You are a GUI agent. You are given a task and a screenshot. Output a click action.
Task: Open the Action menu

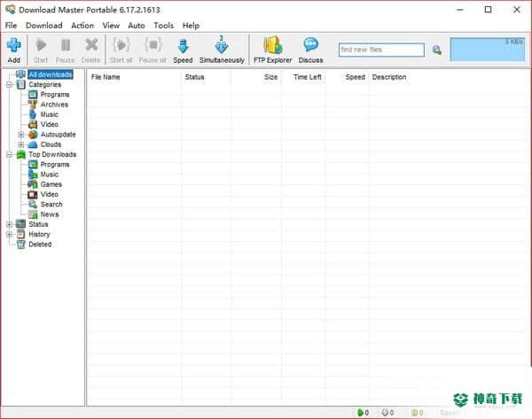pos(82,26)
